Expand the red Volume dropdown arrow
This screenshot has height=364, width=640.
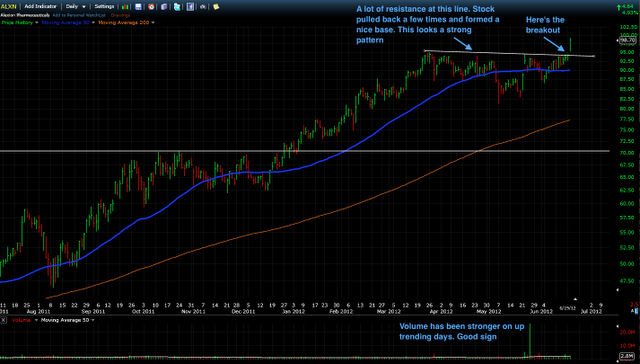coord(36,320)
